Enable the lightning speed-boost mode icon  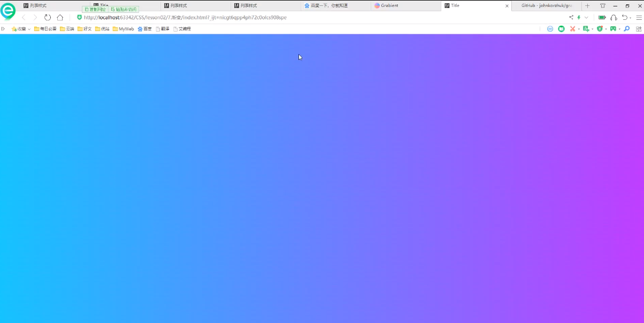coord(579,17)
